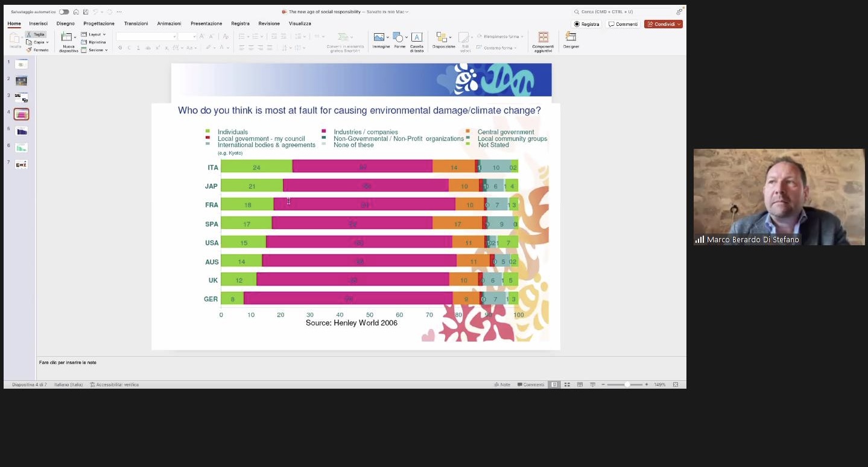Toggle the Salvataggio automatico switch

64,11
